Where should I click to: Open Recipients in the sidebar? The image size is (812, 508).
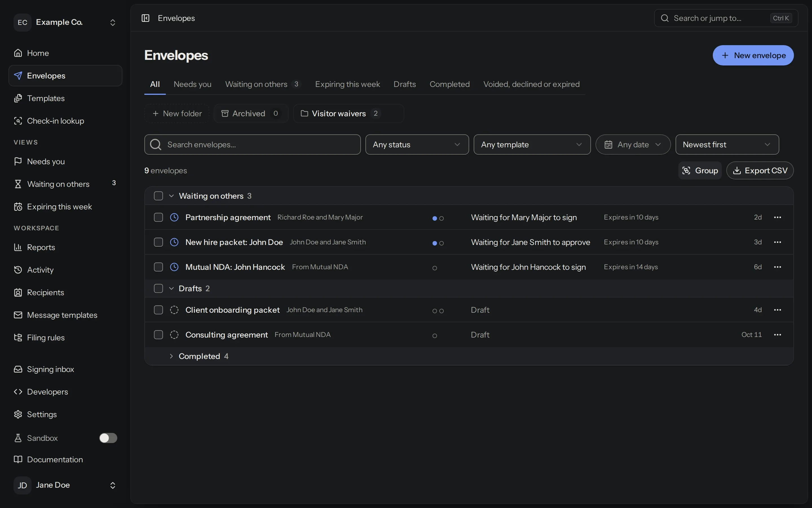point(65,292)
